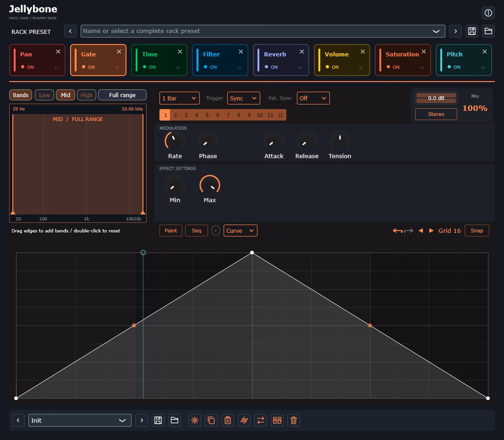The image size is (504, 440).
Task: Save the Init shape preset
Action: (x=158, y=420)
